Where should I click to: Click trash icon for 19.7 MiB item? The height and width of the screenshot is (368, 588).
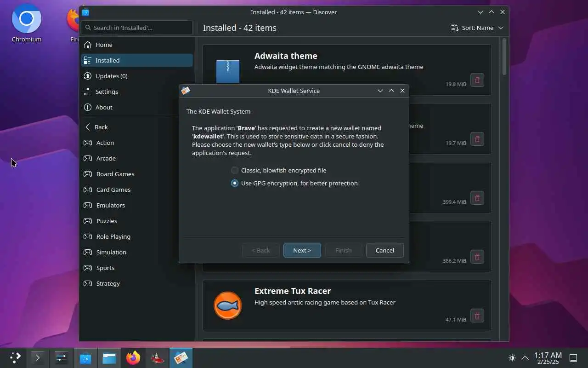tap(477, 139)
